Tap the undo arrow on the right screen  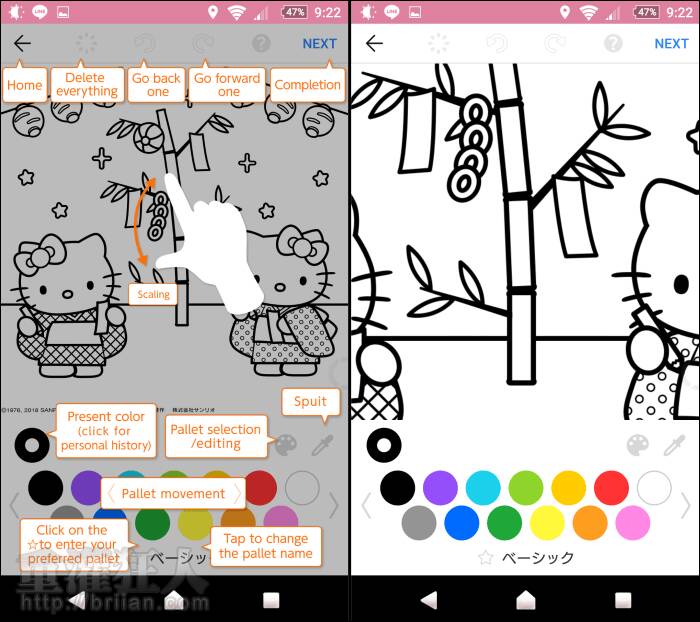498,44
